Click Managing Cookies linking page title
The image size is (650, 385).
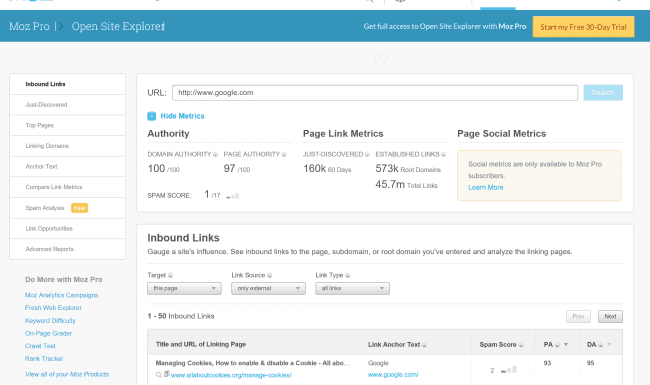point(253,363)
